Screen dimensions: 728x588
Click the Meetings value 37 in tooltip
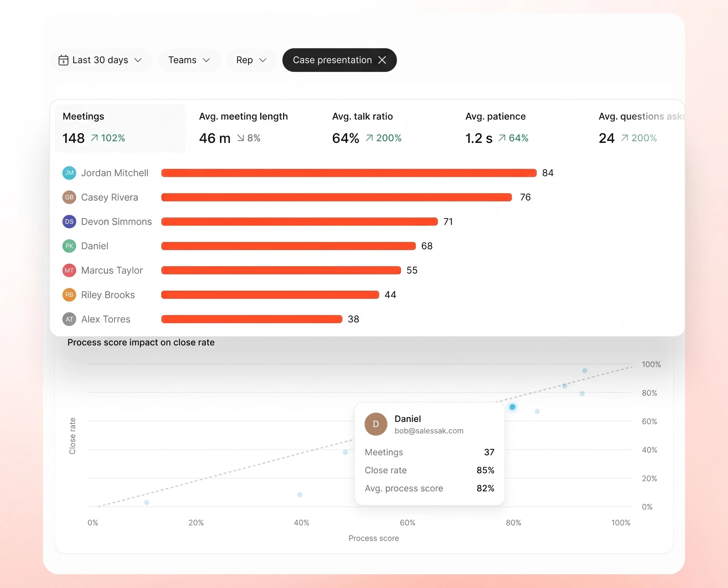[x=489, y=452]
